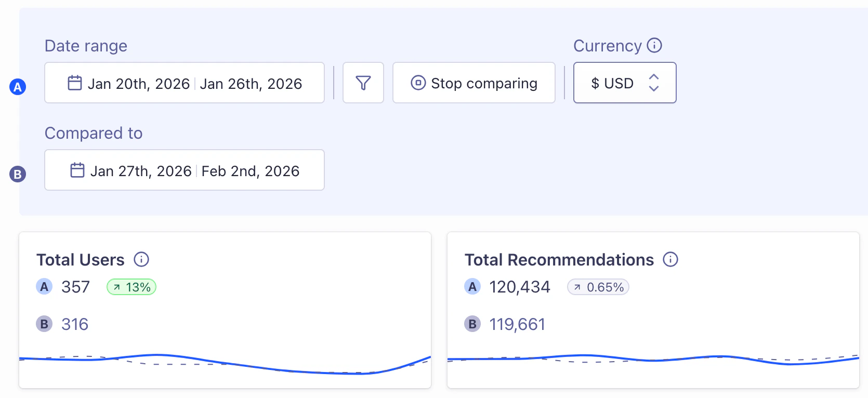This screenshot has height=398, width=868.
Task: Click the green 13% growth badge
Action: (131, 286)
